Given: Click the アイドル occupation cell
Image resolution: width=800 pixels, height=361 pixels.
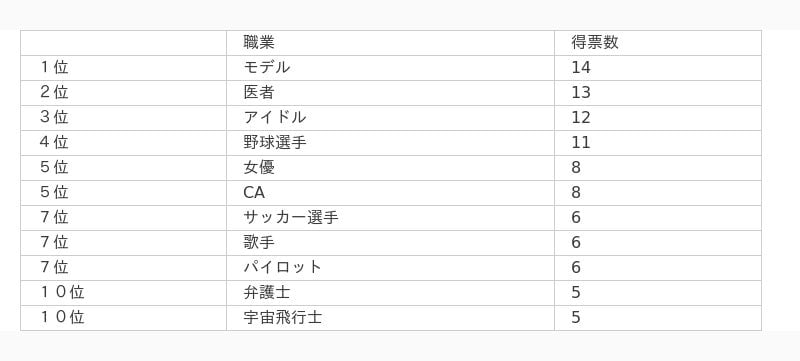Looking at the screenshot, I should [390, 118].
